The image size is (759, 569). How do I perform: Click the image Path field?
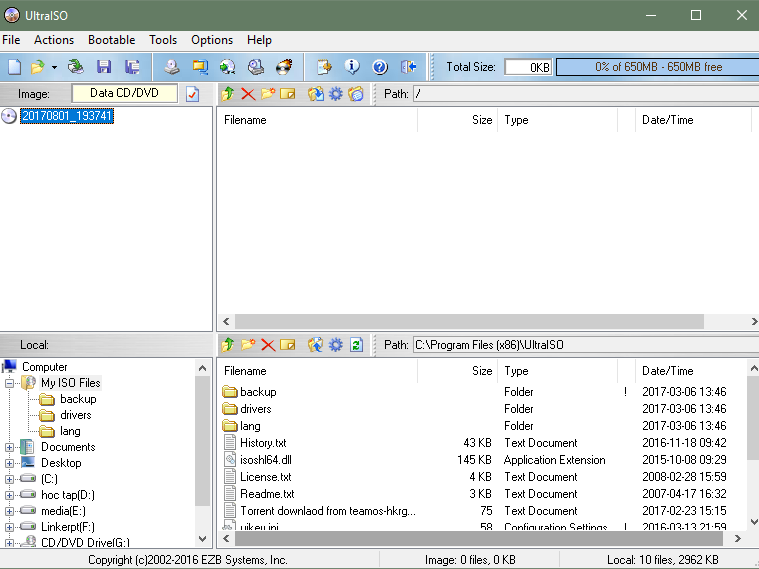(586, 94)
